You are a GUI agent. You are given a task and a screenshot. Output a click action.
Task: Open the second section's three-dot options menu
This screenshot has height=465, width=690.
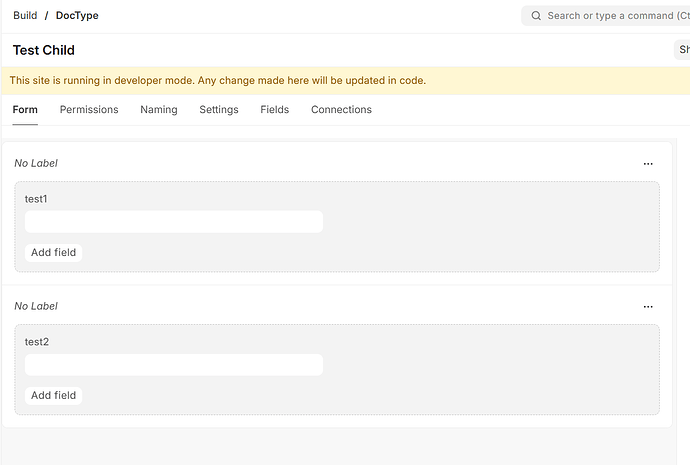click(648, 306)
